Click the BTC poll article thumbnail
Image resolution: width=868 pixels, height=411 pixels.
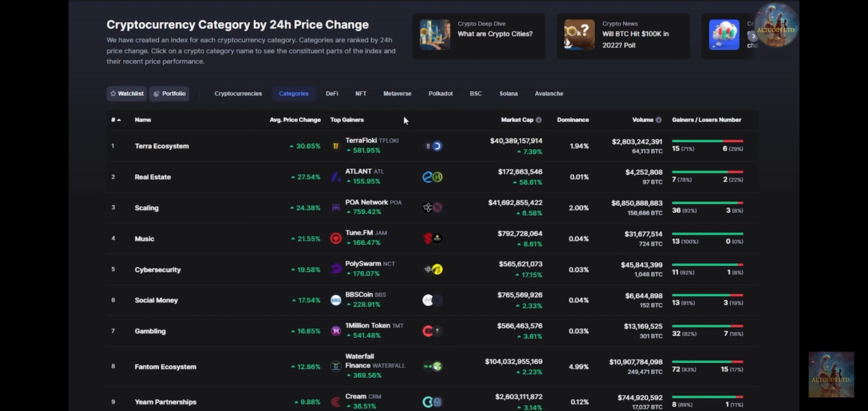pyautogui.click(x=579, y=35)
